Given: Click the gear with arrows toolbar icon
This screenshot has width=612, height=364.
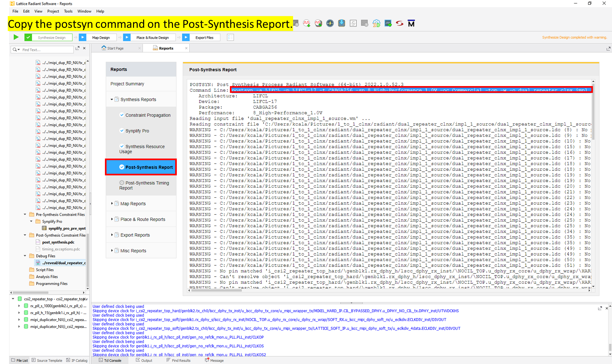Looking at the screenshot, I should tap(376, 23).
